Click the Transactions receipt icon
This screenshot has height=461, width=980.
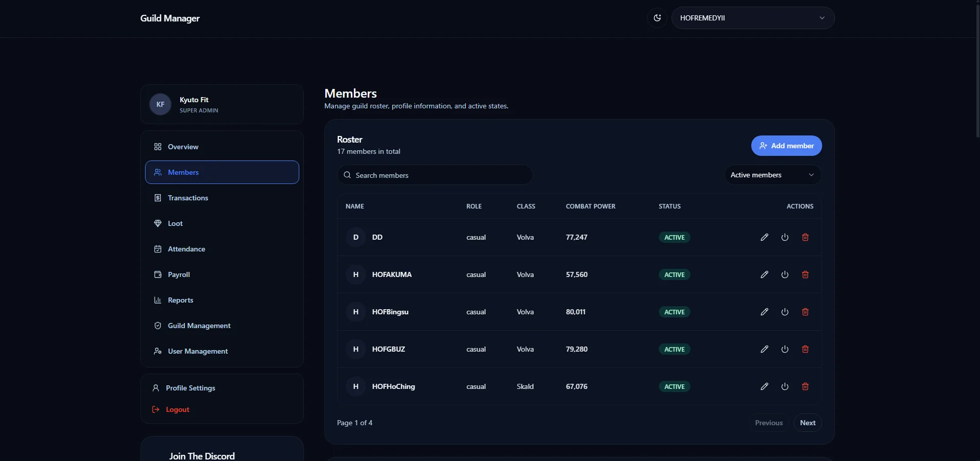158,198
